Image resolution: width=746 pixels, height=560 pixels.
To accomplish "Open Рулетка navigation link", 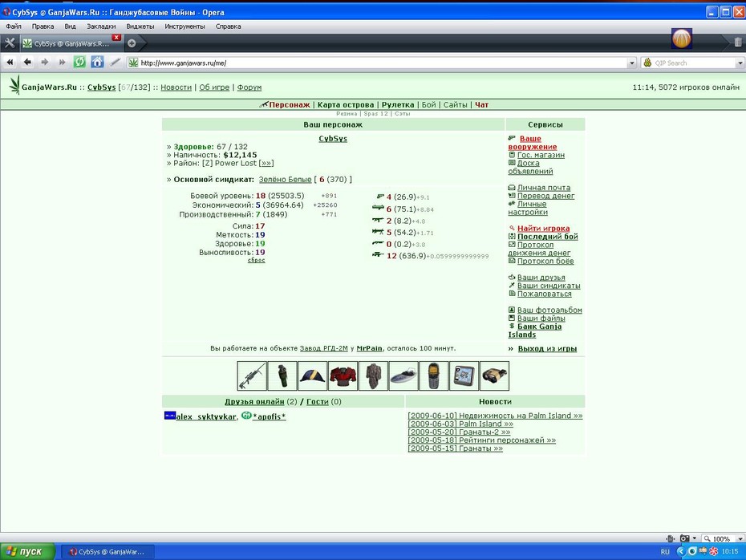I will coord(398,104).
